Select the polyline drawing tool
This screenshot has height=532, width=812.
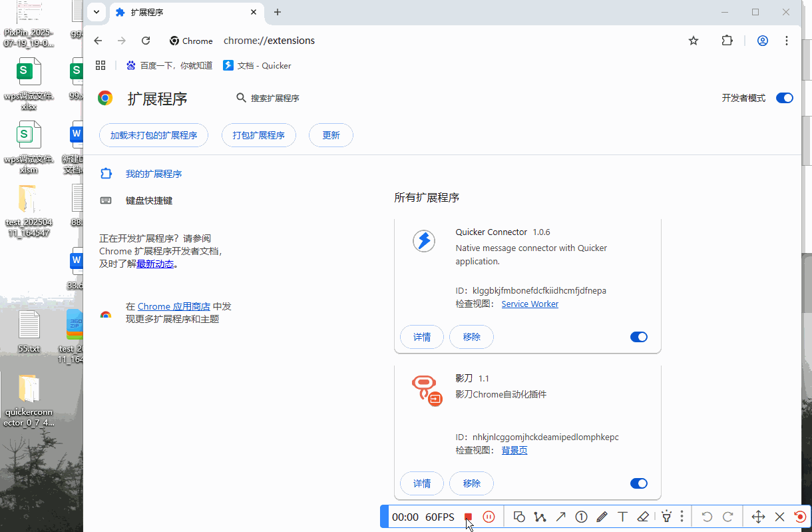click(540, 517)
